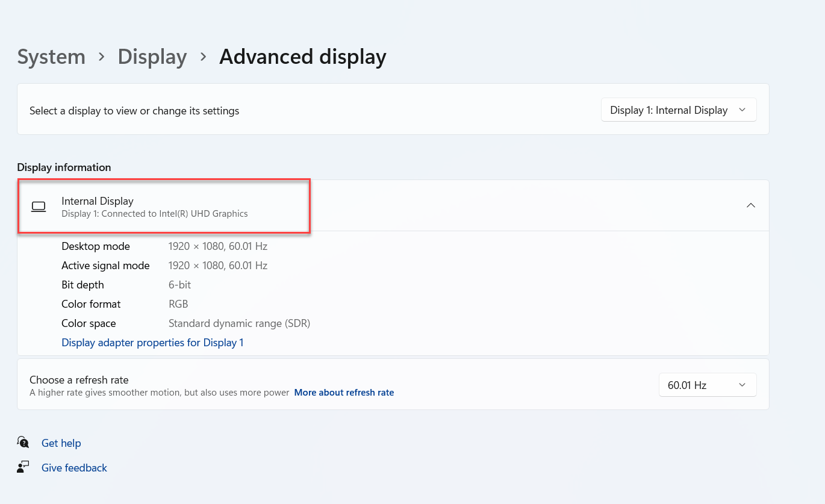
Task: Click the Get help link text
Action: (x=61, y=443)
